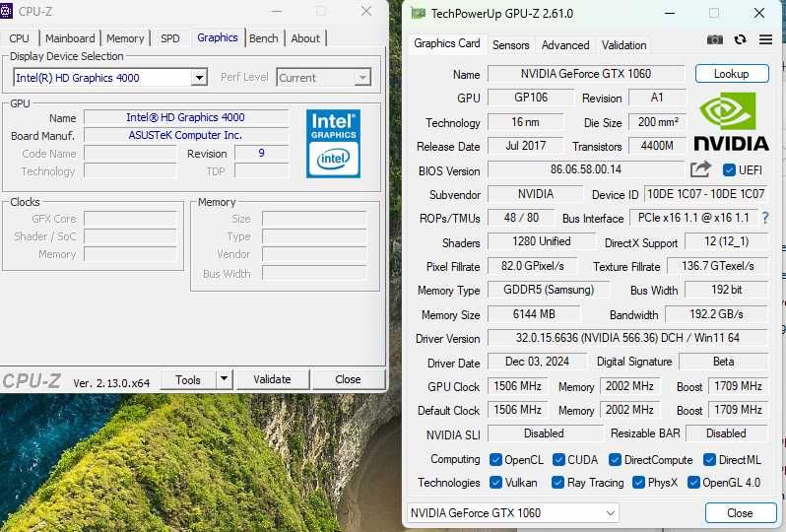Click the Board Manuf. ASUSTeK field

click(x=186, y=135)
